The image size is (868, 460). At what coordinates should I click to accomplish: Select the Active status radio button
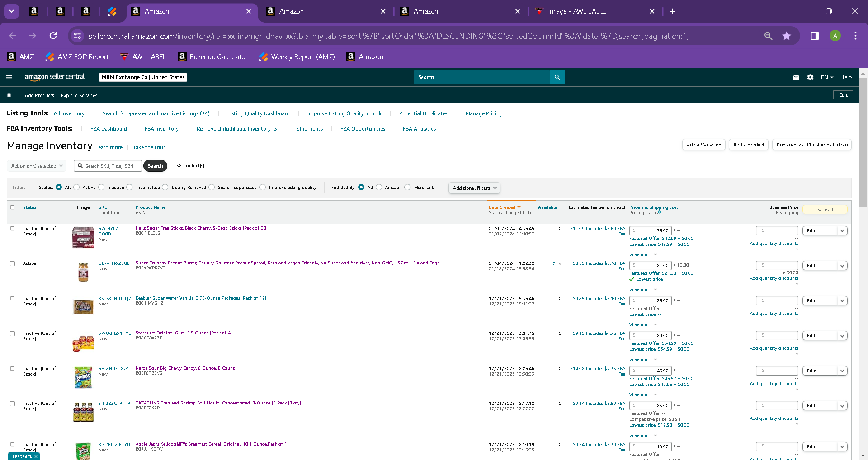(x=76, y=187)
